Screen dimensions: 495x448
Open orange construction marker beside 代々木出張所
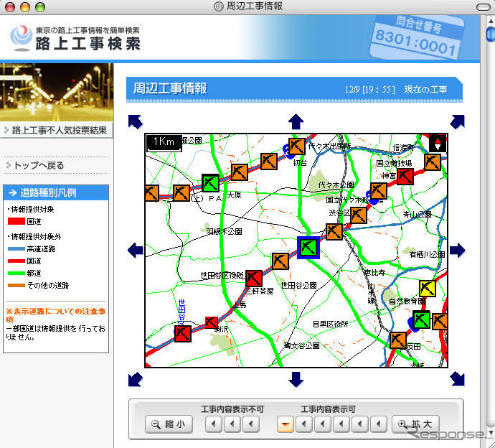click(297, 146)
